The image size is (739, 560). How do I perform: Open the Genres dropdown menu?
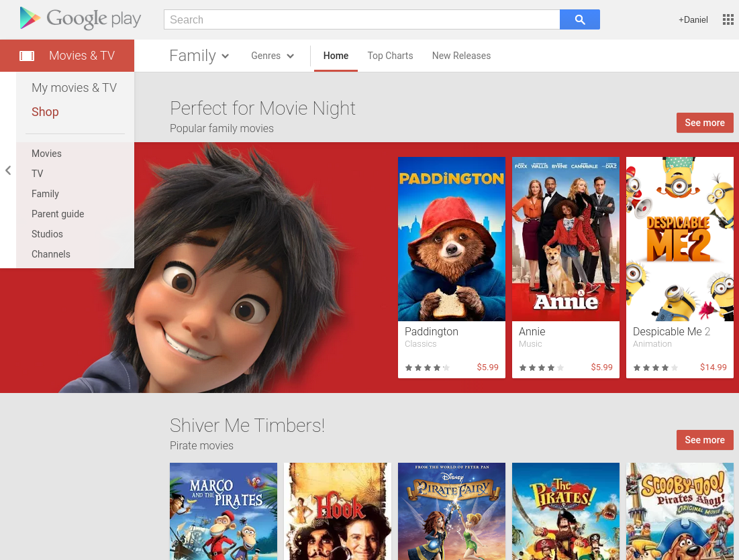(x=273, y=56)
